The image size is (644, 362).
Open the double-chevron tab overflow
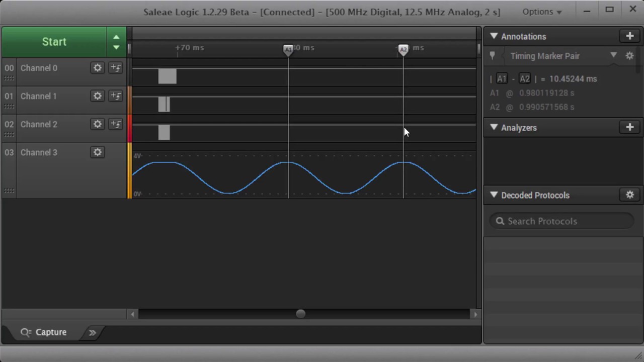(x=93, y=332)
